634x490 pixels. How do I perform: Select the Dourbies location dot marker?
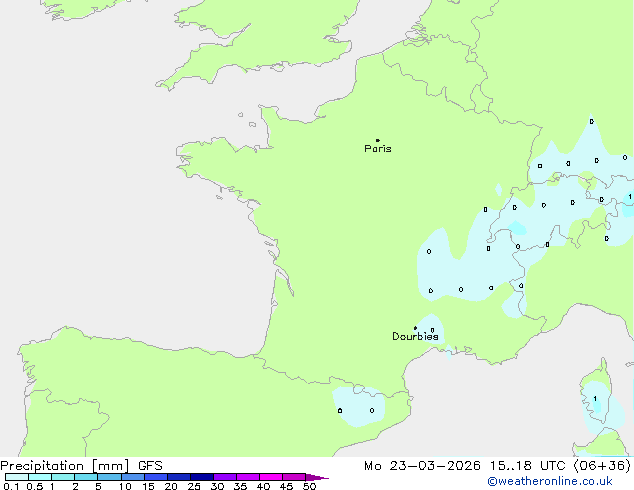(415, 328)
